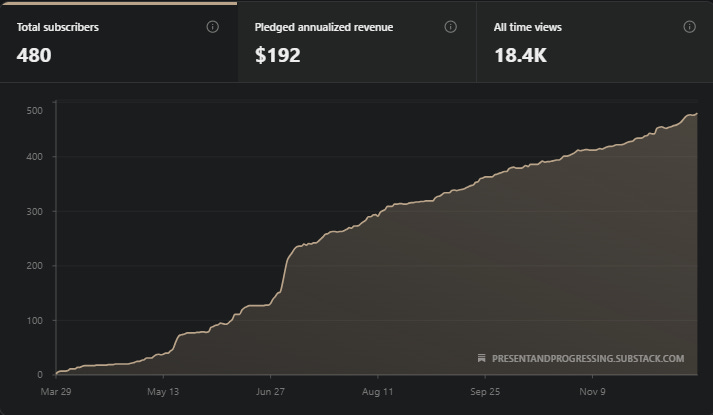Click the $192 revenue value
Screen dimensions: 713x415
(x=277, y=55)
